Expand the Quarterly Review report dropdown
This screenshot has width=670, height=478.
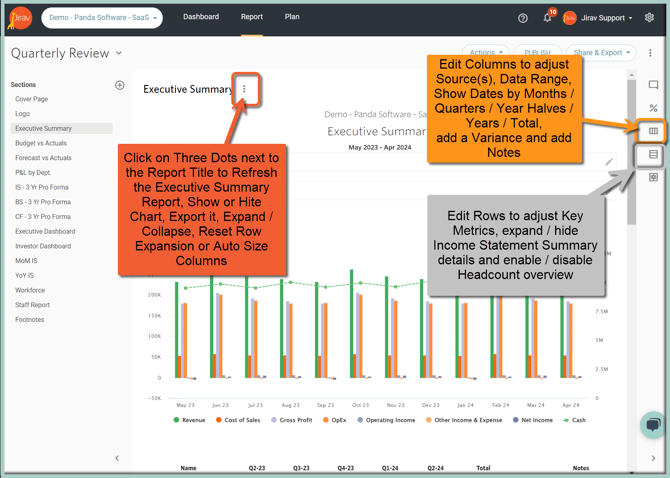[119, 53]
